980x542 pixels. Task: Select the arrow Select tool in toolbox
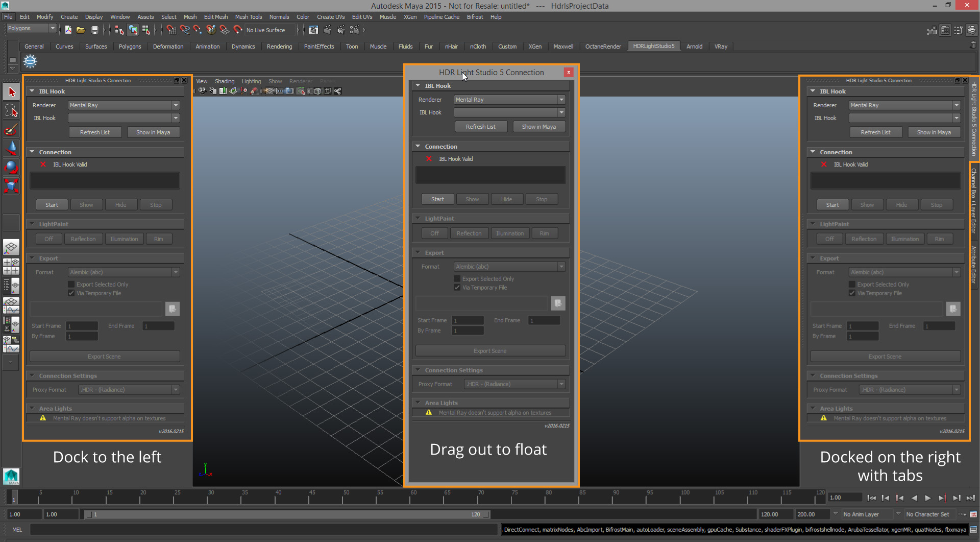11,92
